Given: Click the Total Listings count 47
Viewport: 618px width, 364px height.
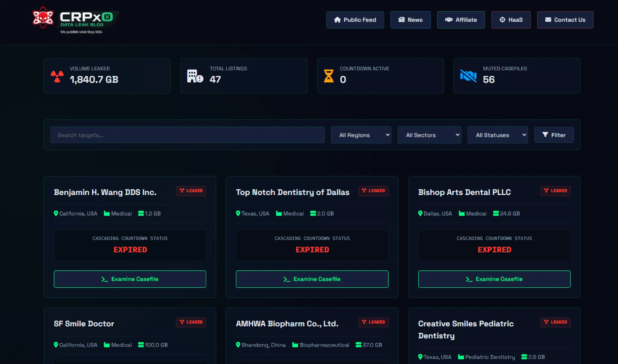Looking at the screenshot, I should pos(215,79).
